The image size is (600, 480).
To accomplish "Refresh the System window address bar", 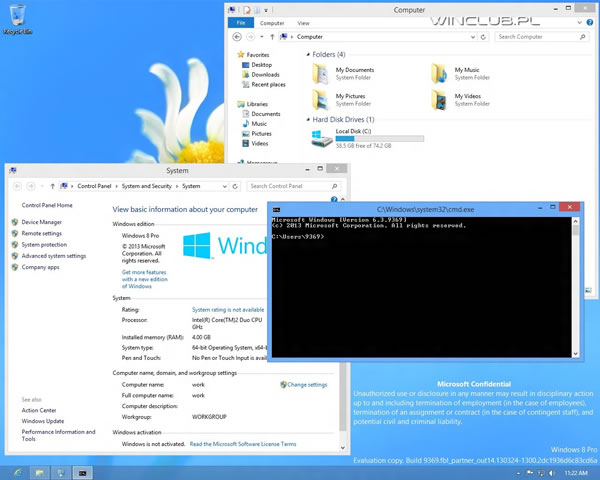I will tap(235, 186).
